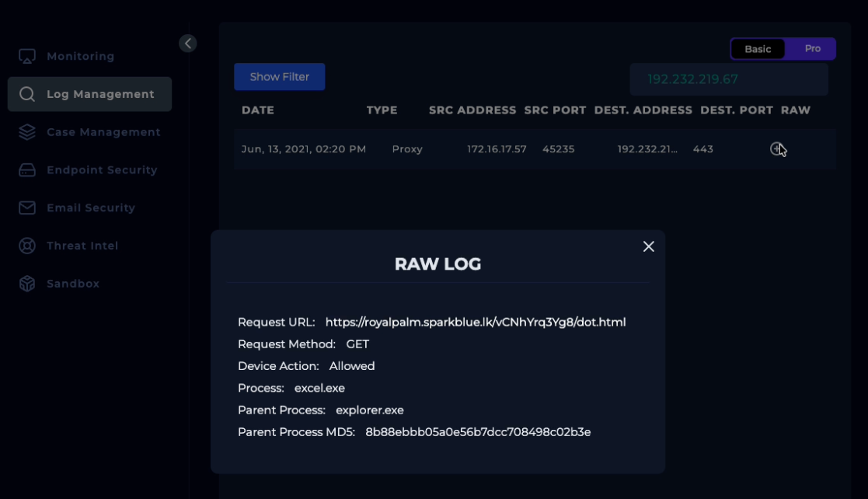Click the Threat Intel icon
This screenshot has width=868, height=499.
click(27, 246)
